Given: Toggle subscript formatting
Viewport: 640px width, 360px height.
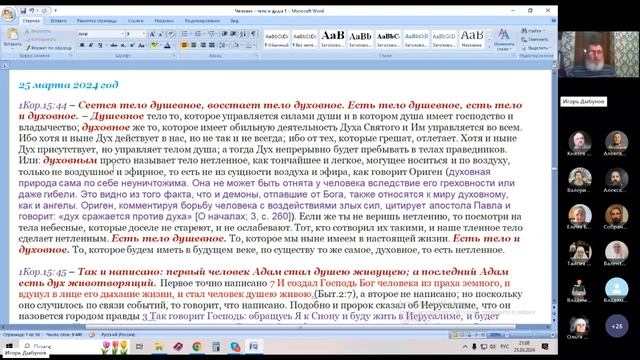Looking at the screenshot, I should pyautogui.click(x=123, y=45).
